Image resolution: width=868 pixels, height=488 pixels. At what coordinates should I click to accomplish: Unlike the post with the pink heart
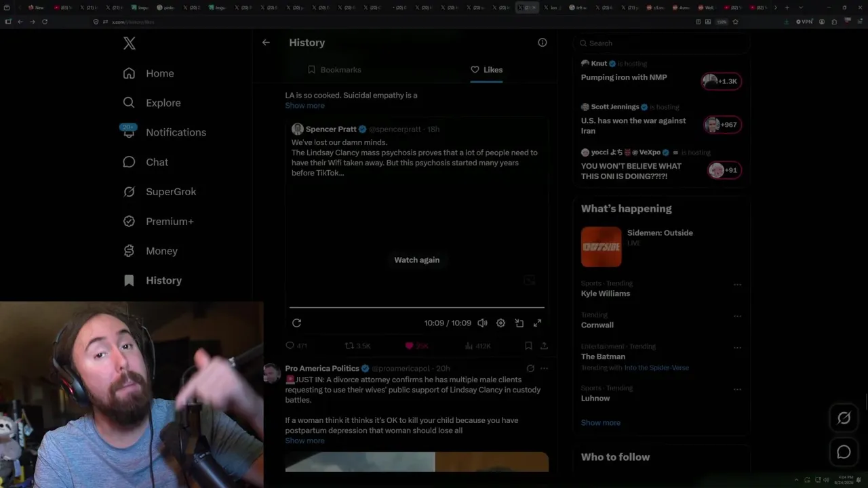[x=416, y=346]
